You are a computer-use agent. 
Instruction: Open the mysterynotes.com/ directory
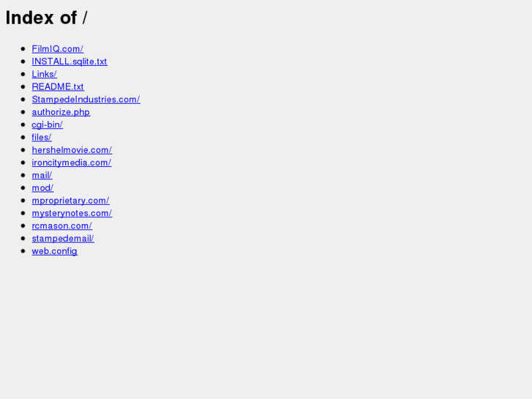(x=72, y=213)
